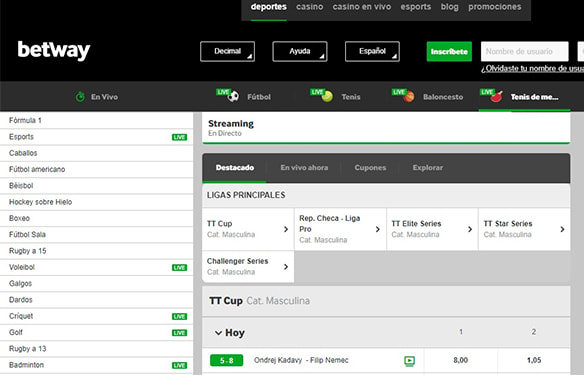
Task: Open Fórmula 1 in sidebar
Action: click(96, 120)
